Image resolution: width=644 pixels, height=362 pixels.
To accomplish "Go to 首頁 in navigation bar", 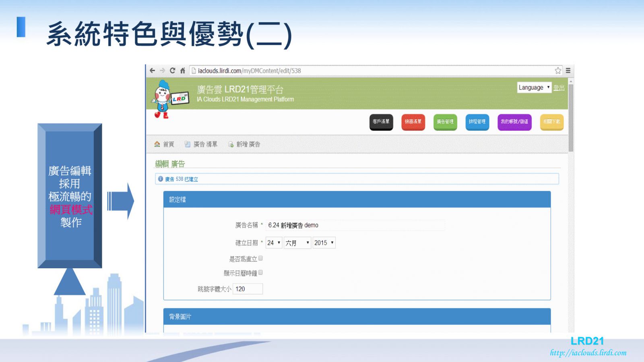I will pos(168,144).
